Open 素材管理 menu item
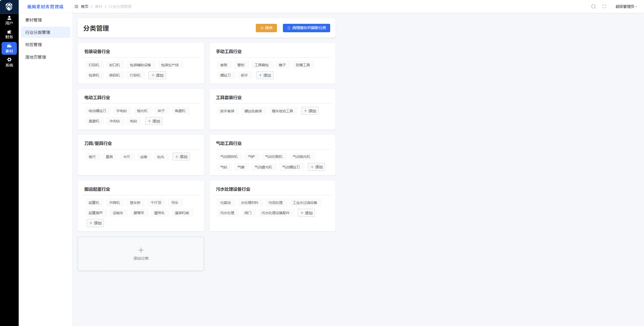This screenshot has width=644, height=326. 34,20
